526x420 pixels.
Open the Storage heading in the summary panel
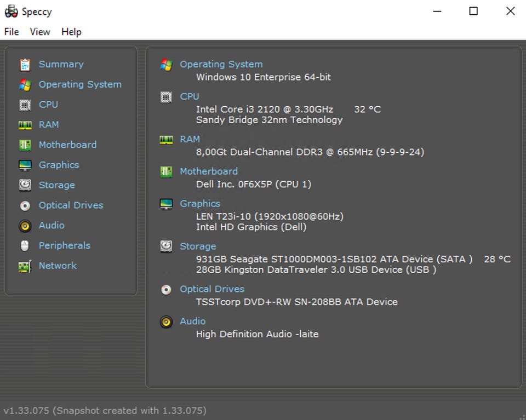click(198, 246)
